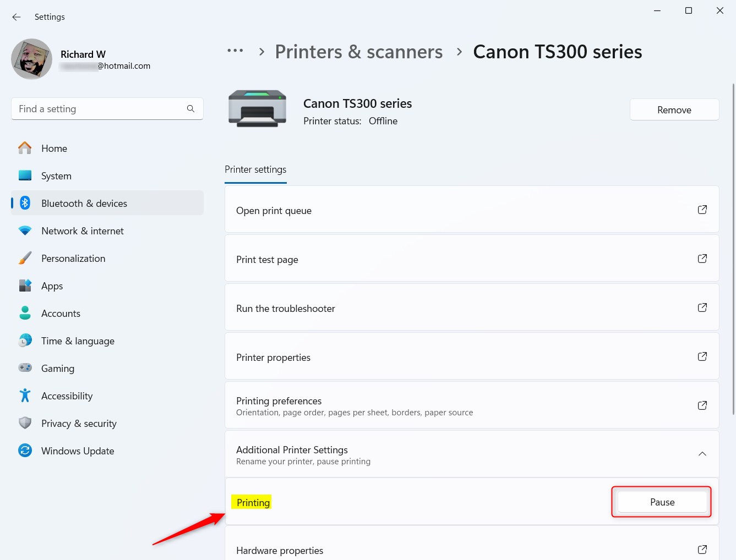Image resolution: width=736 pixels, height=560 pixels.
Task: Click the Canon printer icon image
Action: coord(257,109)
